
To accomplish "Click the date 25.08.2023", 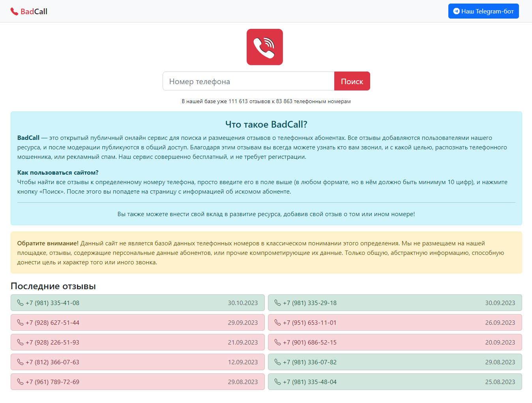I will [x=500, y=382].
